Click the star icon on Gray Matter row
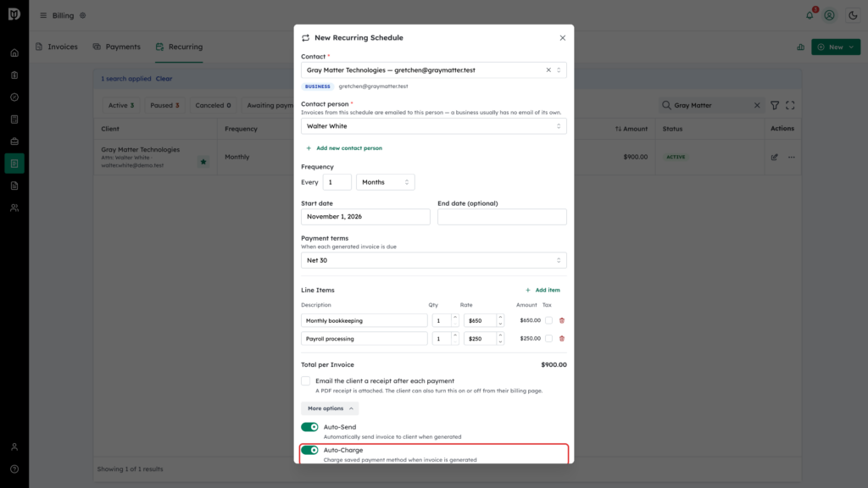The image size is (868, 488). click(x=203, y=162)
